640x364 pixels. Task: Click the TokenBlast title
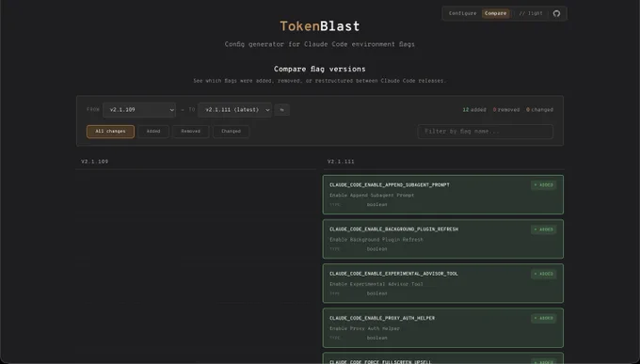[320, 26]
